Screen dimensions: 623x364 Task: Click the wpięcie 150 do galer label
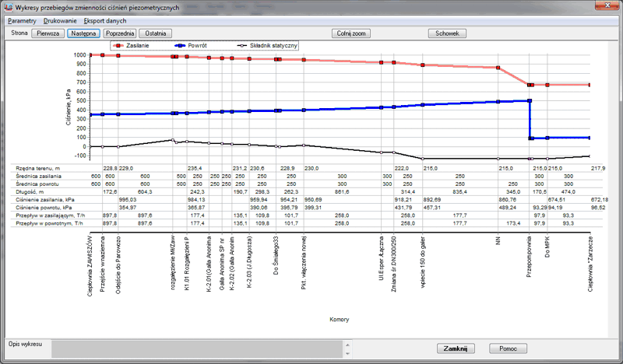click(x=423, y=262)
